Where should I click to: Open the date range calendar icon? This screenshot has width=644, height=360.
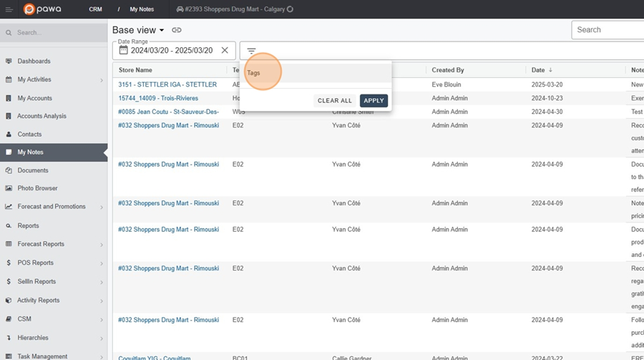click(x=123, y=50)
